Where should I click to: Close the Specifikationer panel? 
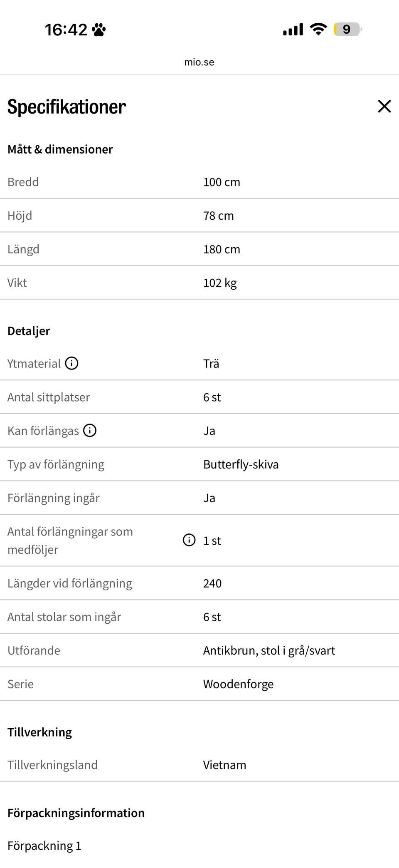click(x=384, y=106)
